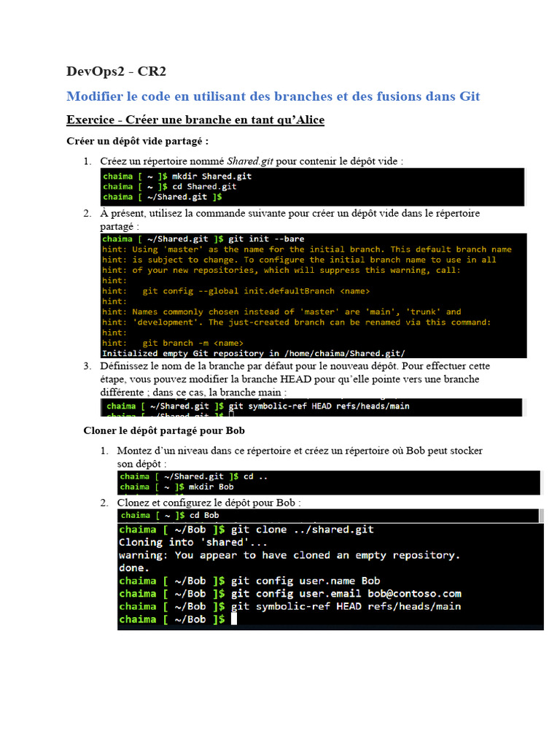This screenshot has height=747, width=560.
Task: Click the 'git symbolic-ref HEAD refs/heads/main' line in Bob terminal
Action: pos(346,607)
